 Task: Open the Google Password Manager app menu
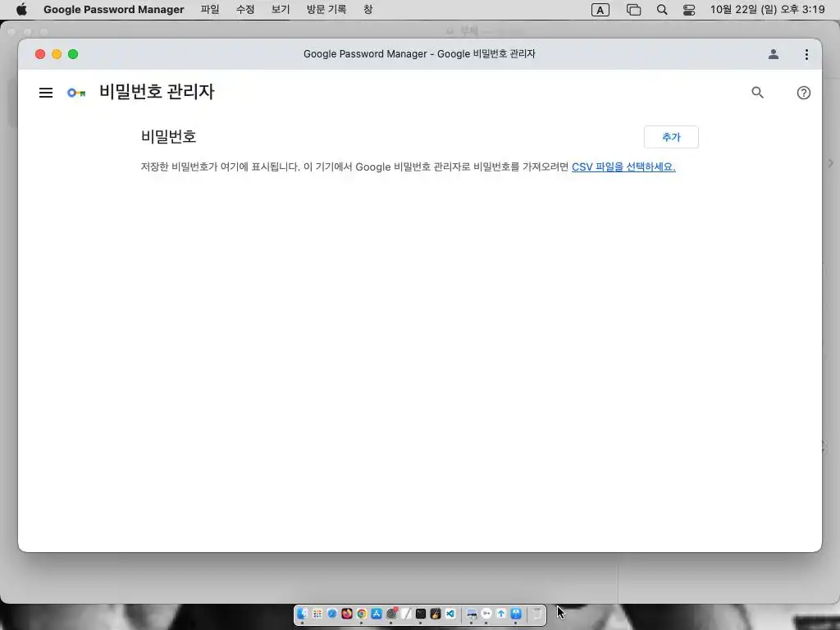click(113, 10)
